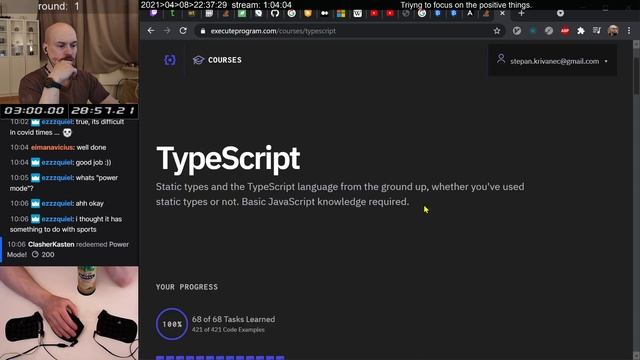Image resolution: width=640 pixels, height=360 pixels.
Task: Switch to the Medium browser tab
Action: (324, 13)
